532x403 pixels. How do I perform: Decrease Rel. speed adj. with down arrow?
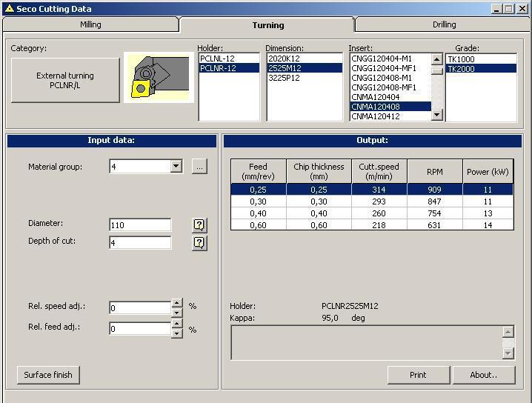click(177, 313)
